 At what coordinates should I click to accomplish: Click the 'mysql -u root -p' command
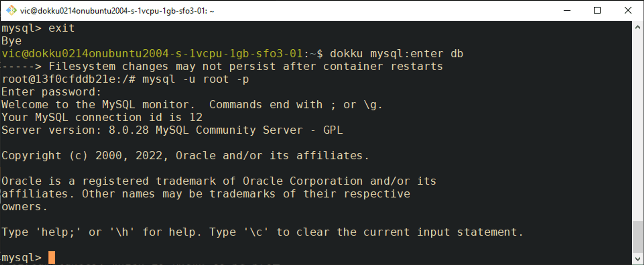pyautogui.click(x=195, y=79)
